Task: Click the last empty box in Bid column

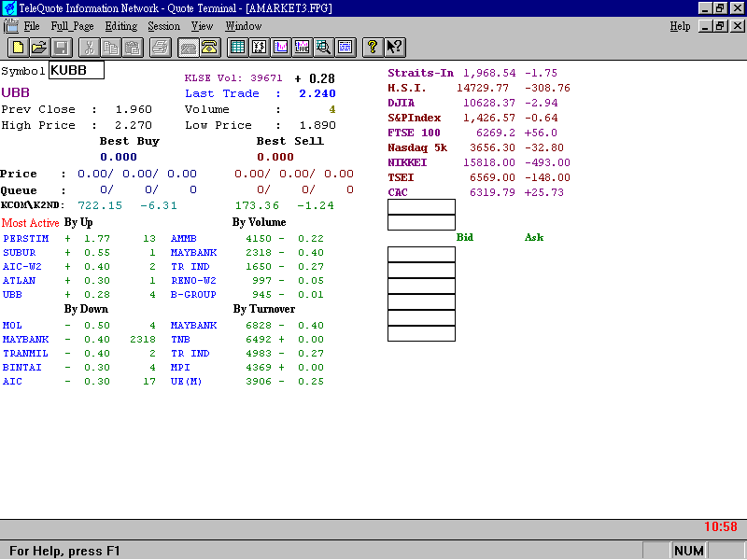Action: pyautogui.click(x=421, y=333)
